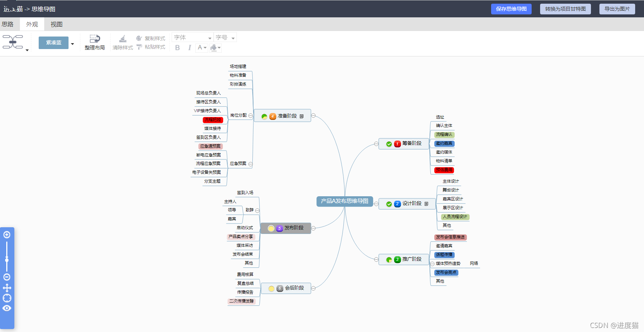Click the 清除样式 clear style eraser icon
The height and width of the screenshot is (332, 644).
[x=123, y=39]
